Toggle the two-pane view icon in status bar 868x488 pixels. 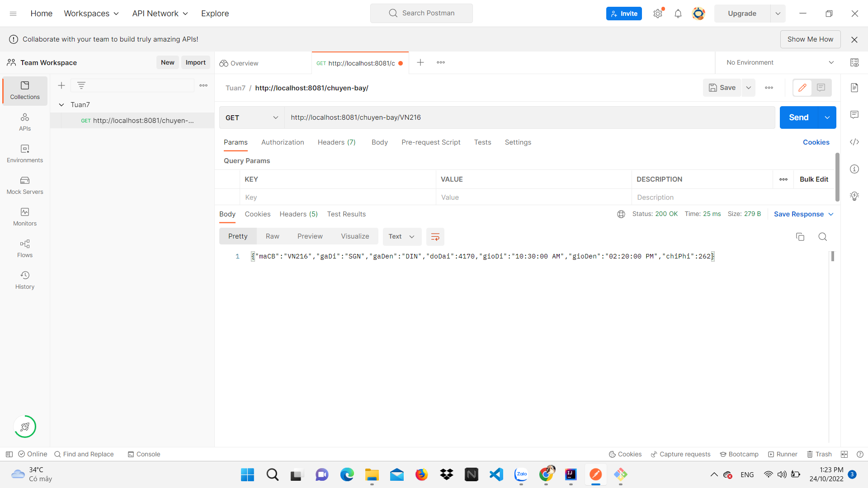[x=844, y=454]
